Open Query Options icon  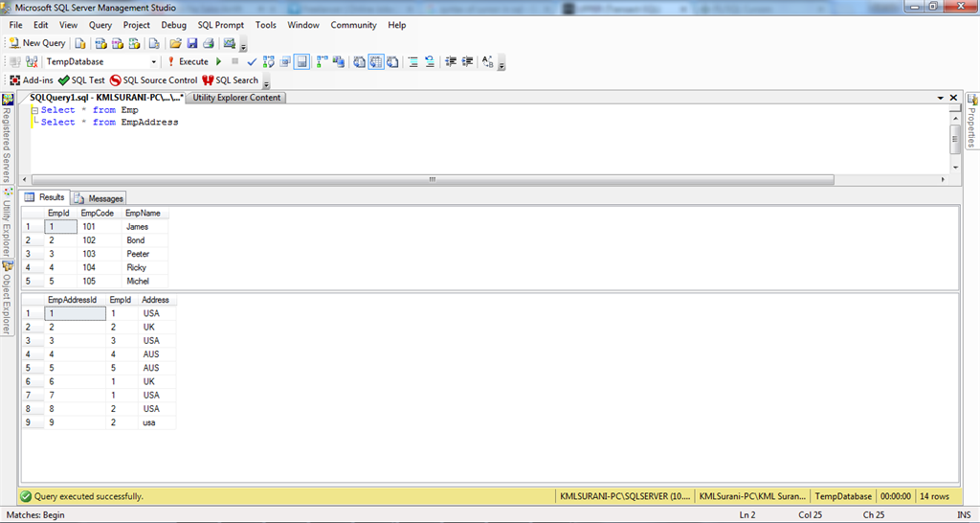[285, 62]
